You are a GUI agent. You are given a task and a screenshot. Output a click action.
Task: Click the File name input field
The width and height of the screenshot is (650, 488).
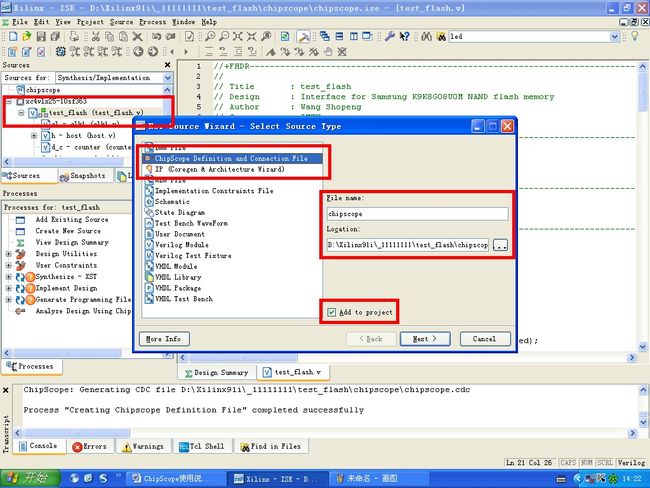point(417,214)
